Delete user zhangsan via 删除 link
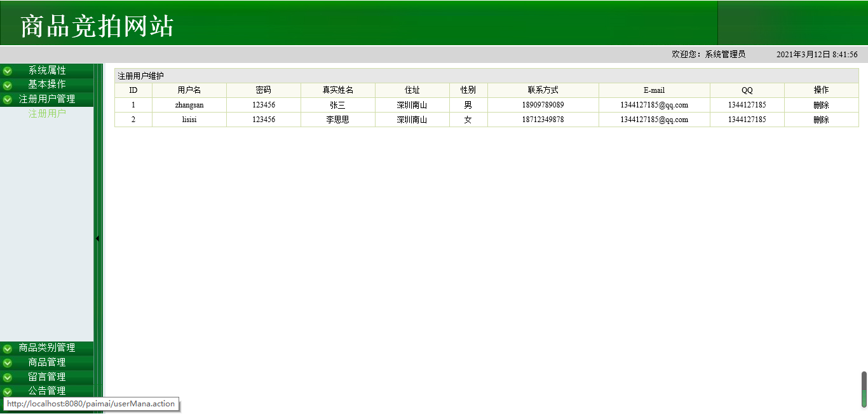868x414 pixels. tap(821, 105)
